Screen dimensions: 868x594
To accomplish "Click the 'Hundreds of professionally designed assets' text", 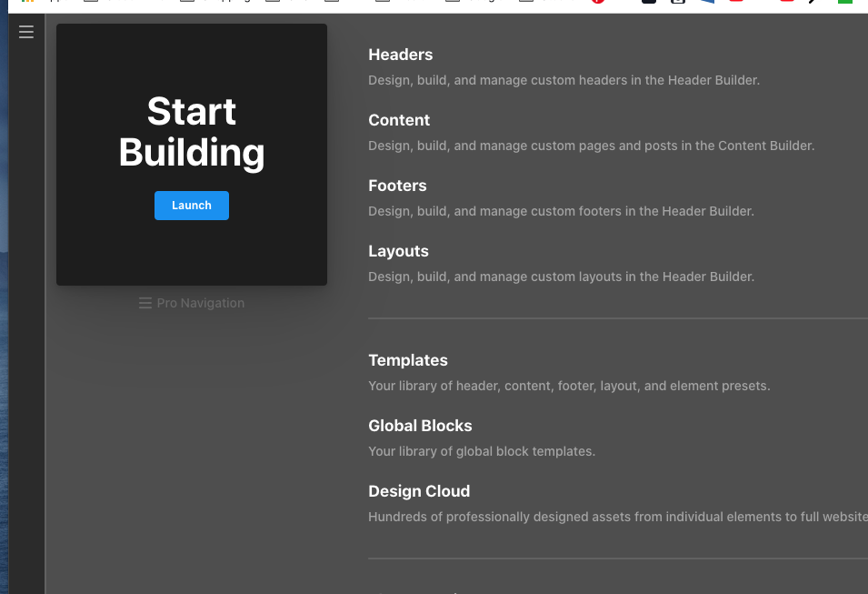I will [618, 517].
